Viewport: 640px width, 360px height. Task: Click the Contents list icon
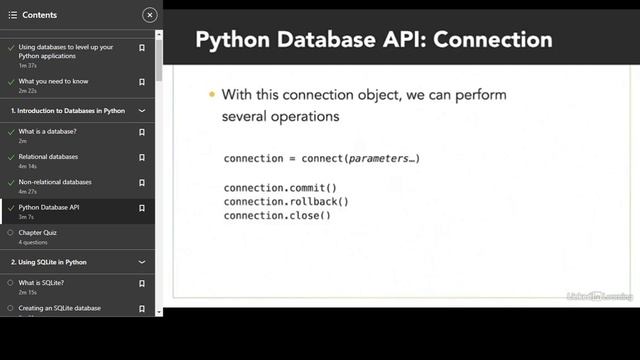pos(13,15)
